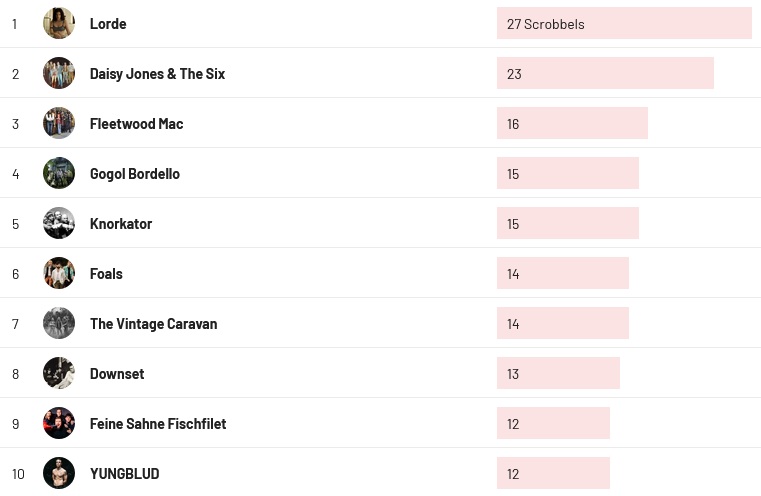Screen dimensions: 761x496
Task: Go to Daisy Jones & The Six page
Action: 157,73
